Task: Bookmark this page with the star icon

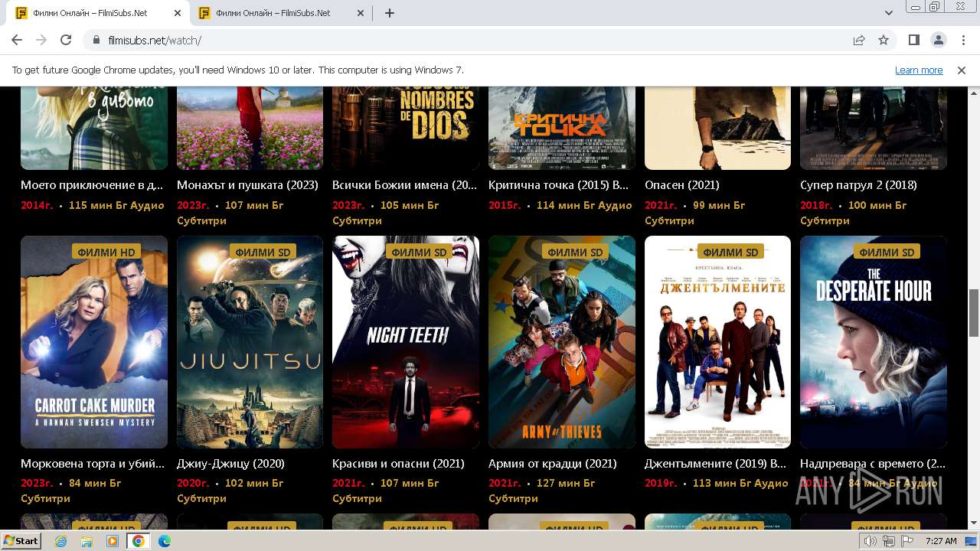Action: (884, 40)
